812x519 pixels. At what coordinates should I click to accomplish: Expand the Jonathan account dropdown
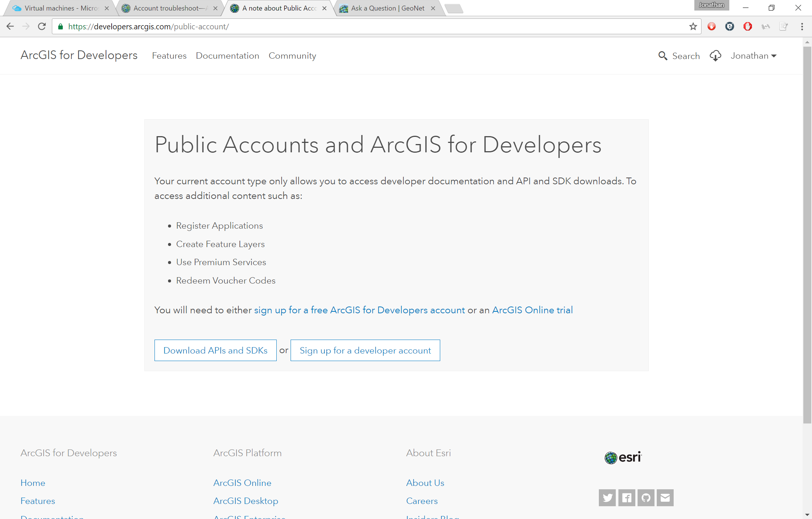(x=753, y=56)
